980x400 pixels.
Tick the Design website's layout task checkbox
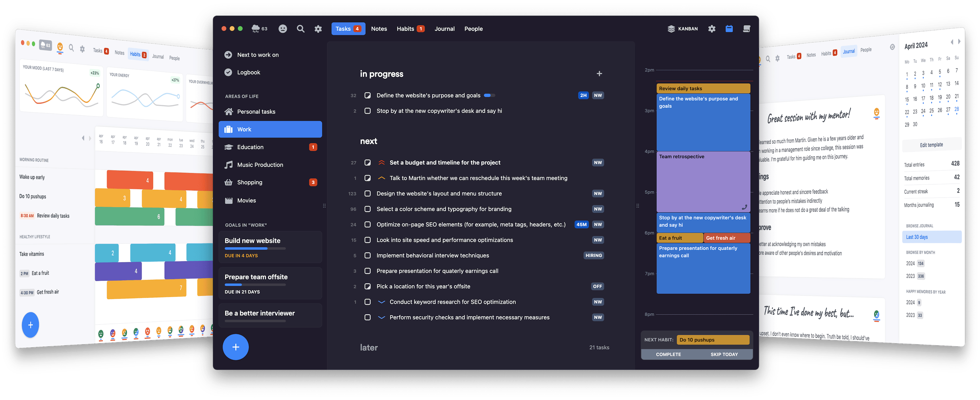(367, 194)
